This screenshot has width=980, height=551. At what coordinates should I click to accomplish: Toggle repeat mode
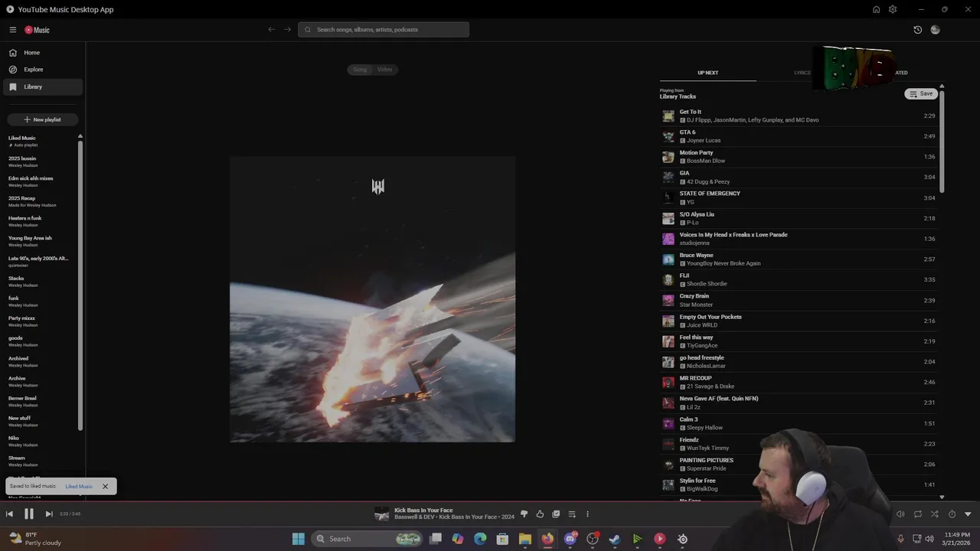tap(917, 514)
